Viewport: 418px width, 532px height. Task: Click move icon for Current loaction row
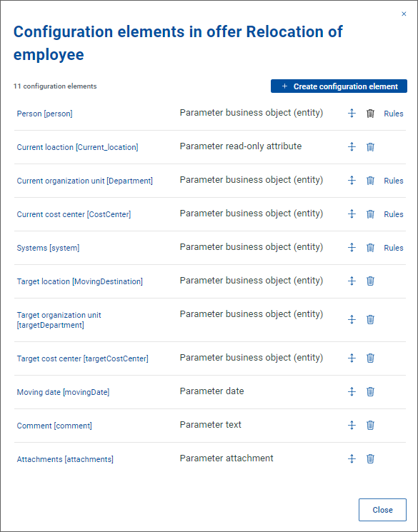tap(352, 147)
